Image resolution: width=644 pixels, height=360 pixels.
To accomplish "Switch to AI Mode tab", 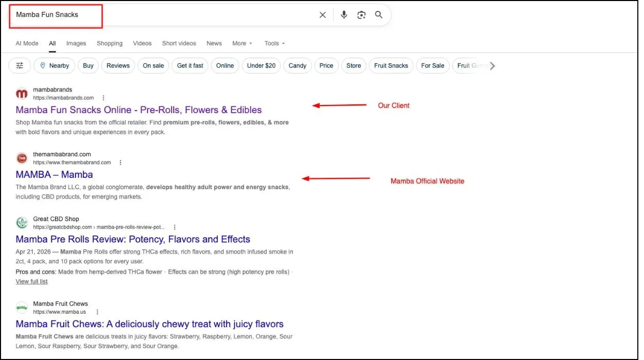I will [x=27, y=44].
